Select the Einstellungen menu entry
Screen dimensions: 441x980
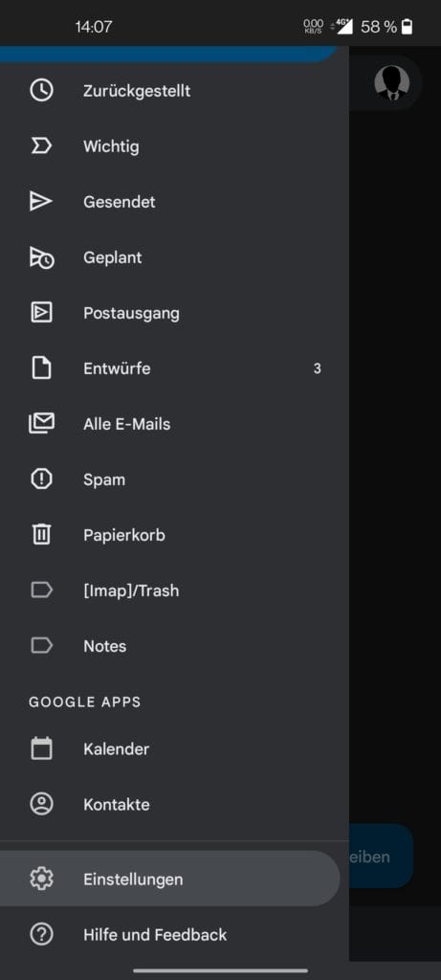point(170,879)
